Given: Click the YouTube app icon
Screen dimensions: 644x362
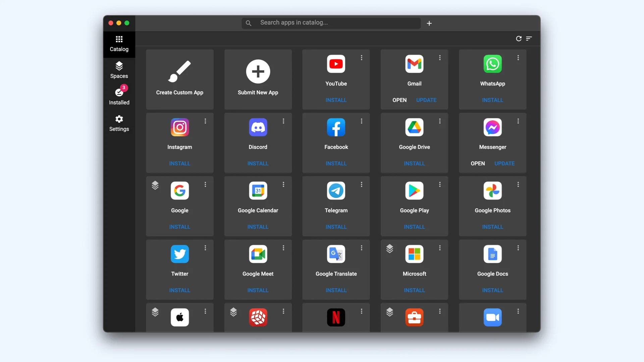Looking at the screenshot, I should pyautogui.click(x=336, y=64).
